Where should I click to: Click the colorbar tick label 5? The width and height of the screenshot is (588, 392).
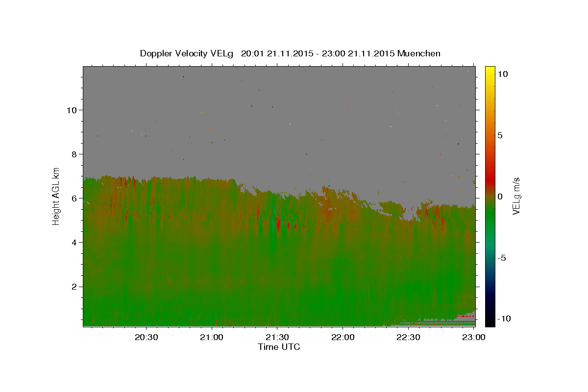click(500, 135)
